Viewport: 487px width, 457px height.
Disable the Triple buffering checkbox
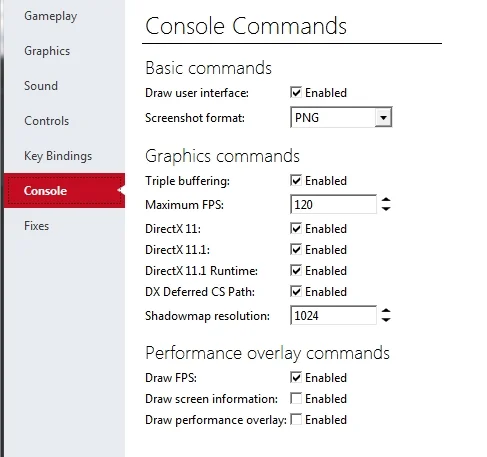click(x=296, y=180)
